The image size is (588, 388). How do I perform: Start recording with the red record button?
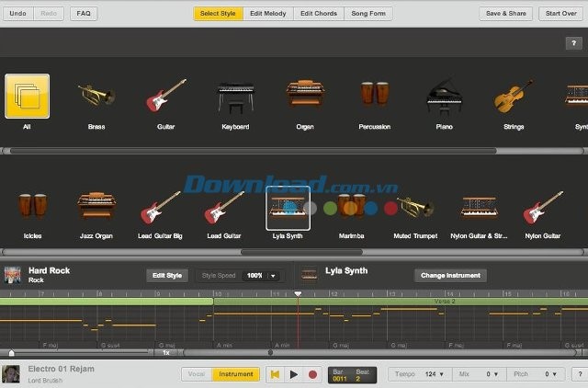coord(312,374)
